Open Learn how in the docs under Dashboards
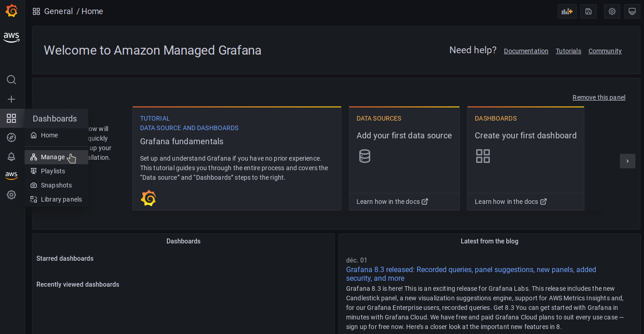Viewport: 644px width, 334px height. click(511, 202)
